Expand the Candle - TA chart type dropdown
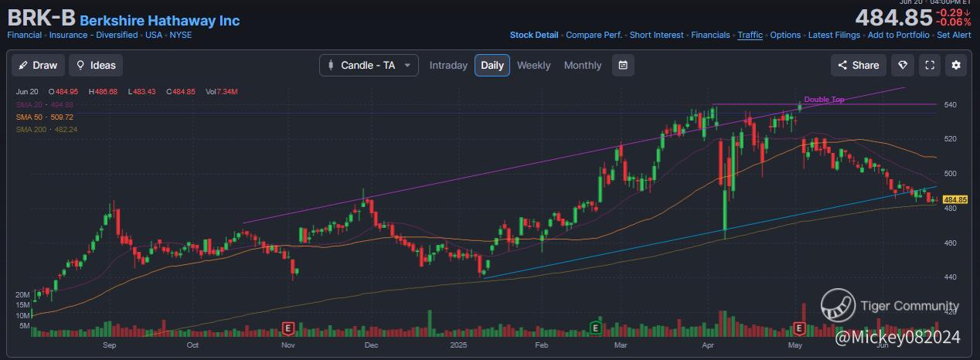This screenshot has width=980, height=360. 369,65
